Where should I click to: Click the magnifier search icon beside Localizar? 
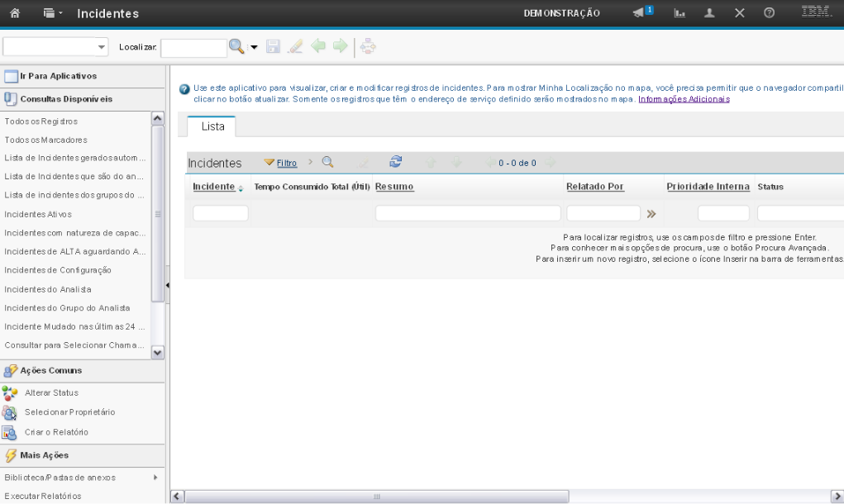coord(236,47)
